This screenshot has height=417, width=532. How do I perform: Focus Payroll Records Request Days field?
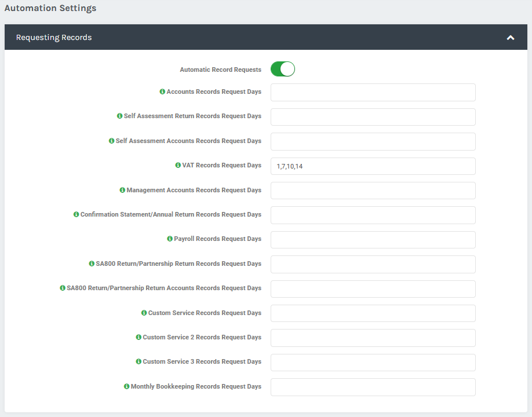373,240
